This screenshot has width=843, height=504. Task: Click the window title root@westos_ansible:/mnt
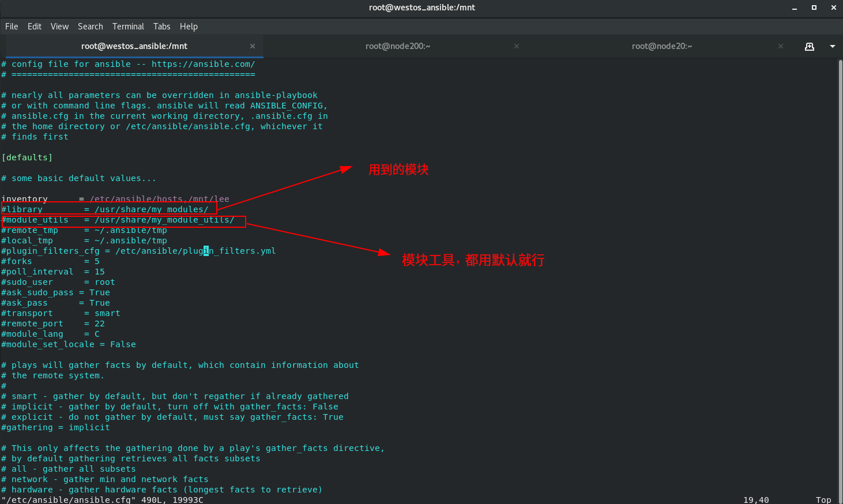[x=422, y=7]
